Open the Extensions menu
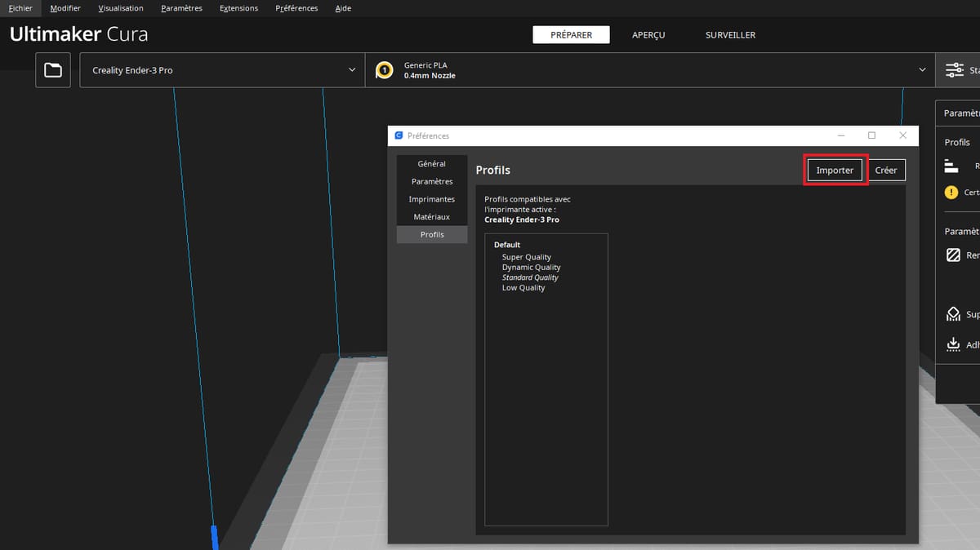The width and height of the screenshot is (980, 550). tap(238, 8)
